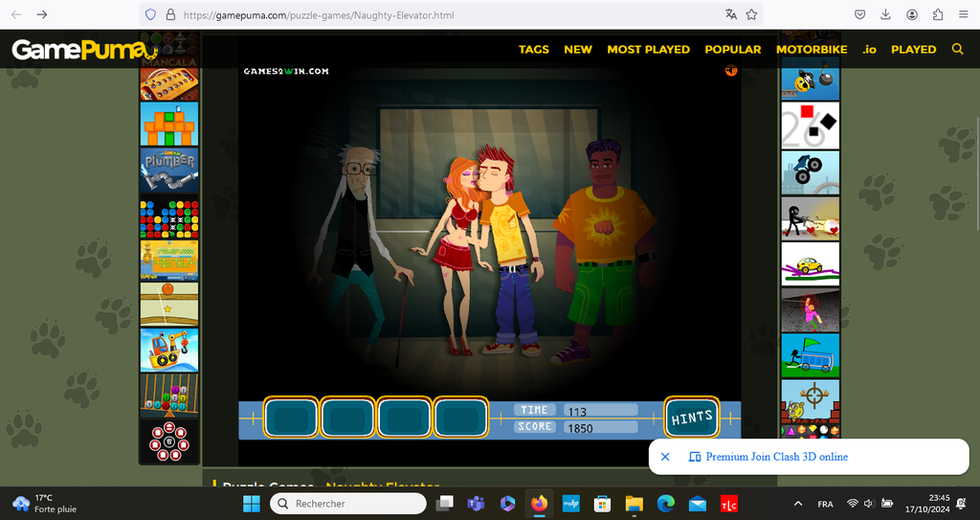Open Premium Join Clash 3D online link
Viewport: 980px width, 520px height.
coord(776,457)
